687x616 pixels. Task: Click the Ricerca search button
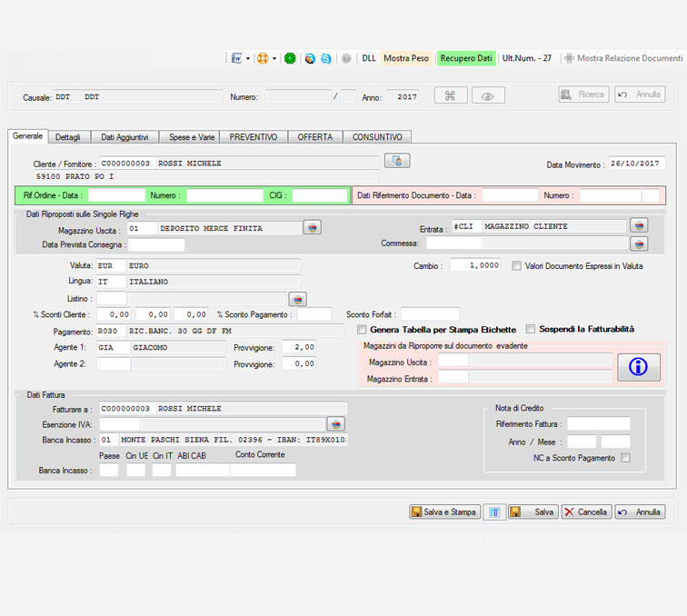pos(583,94)
